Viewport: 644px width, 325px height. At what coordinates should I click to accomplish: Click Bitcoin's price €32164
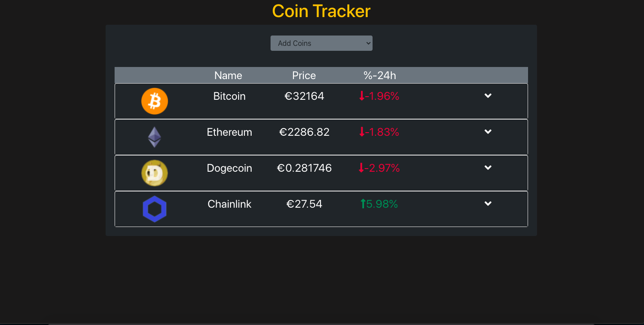tap(304, 96)
